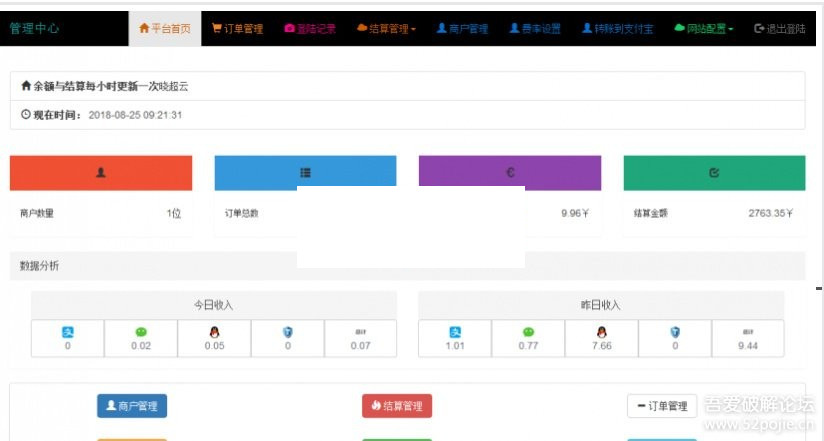Click the shield icon under 昨日收入
The width and height of the screenshot is (824, 441).
(x=675, y=332)
